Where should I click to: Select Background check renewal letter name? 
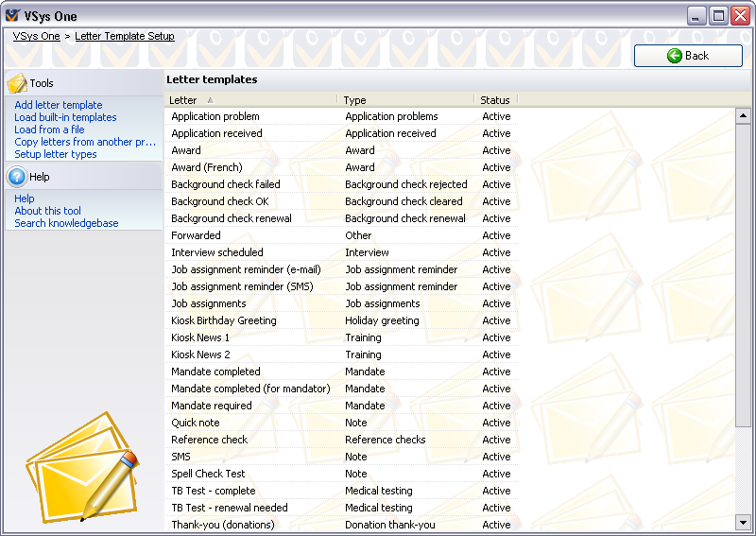(x=232, y=218)
